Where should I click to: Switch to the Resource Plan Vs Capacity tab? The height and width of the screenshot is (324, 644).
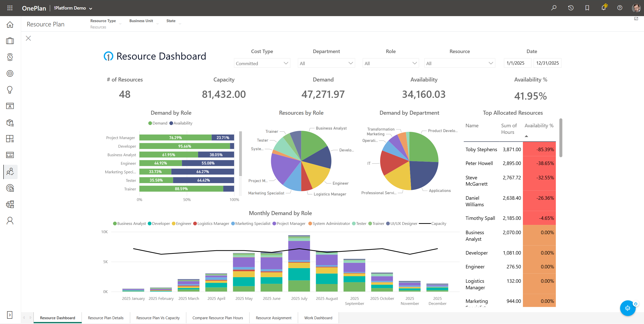[x=158, y=318]
